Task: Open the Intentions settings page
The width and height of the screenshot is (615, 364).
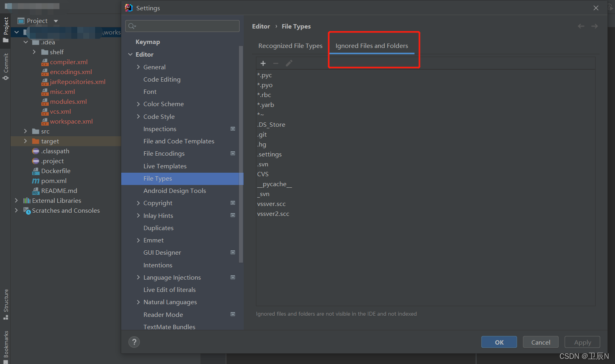Action: 158,265
